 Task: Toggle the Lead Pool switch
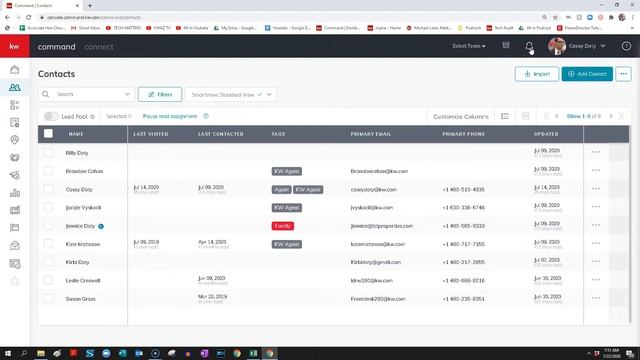(x=51, y=116)
